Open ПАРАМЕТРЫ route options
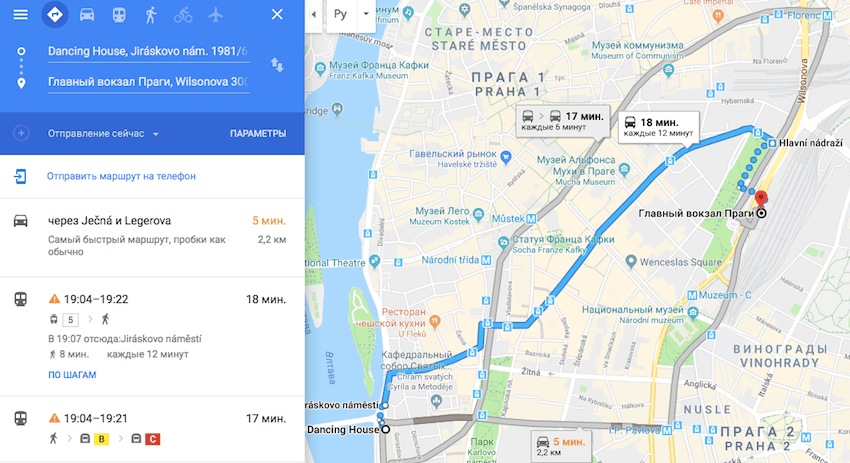This screenshot has width=850, height=463. coord(258,134)
